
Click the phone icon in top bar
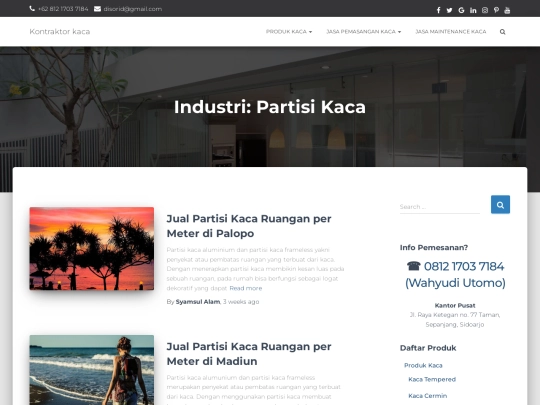pos(32,9)
